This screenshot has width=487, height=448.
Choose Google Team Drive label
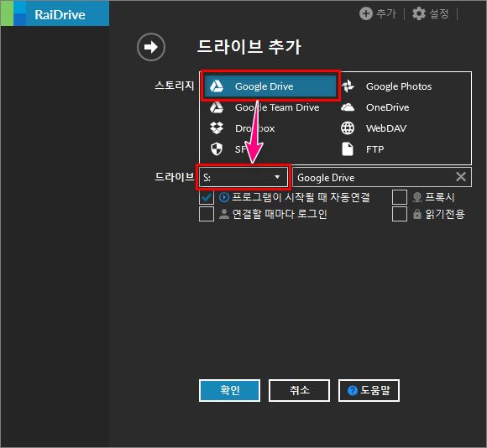pos(277,107)
